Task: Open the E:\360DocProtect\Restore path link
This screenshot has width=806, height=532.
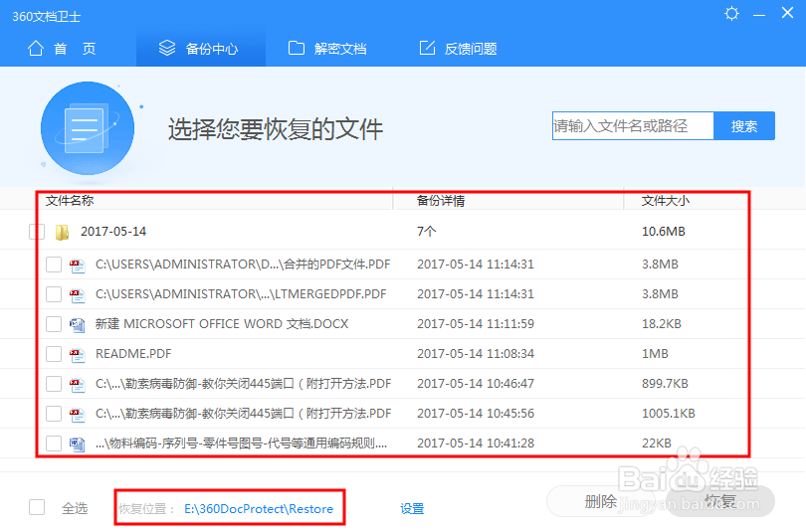Action: 259,509
